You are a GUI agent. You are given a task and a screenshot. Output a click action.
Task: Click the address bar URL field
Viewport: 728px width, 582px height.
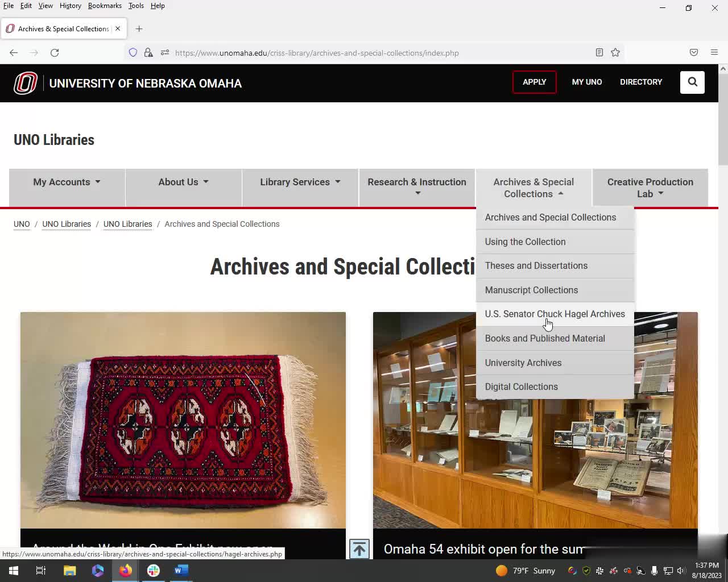point(375,53)
